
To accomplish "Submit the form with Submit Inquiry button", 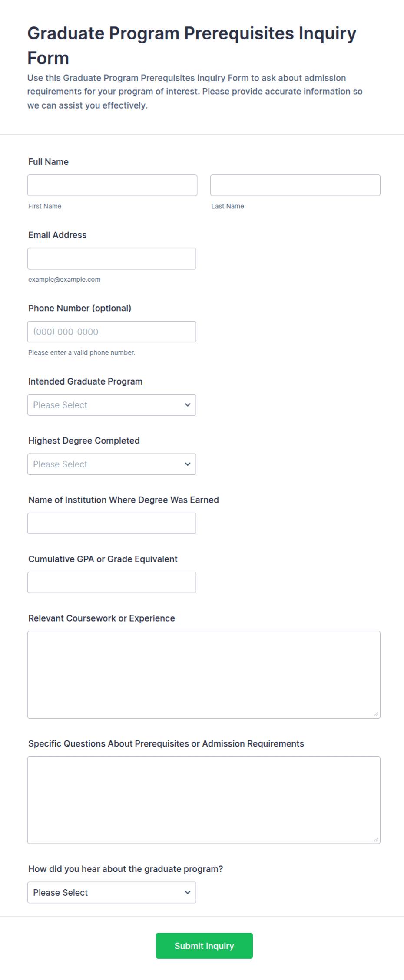I will [204, 946].
